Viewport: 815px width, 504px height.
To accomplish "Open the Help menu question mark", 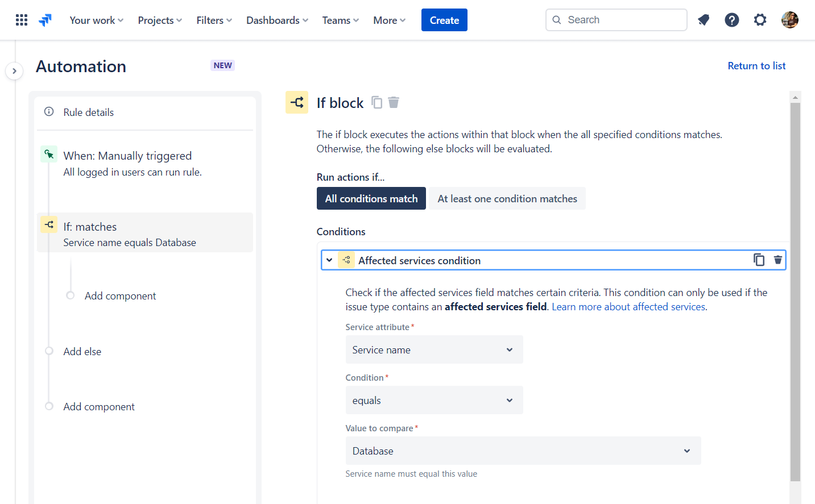I will [x=732, y=19].
